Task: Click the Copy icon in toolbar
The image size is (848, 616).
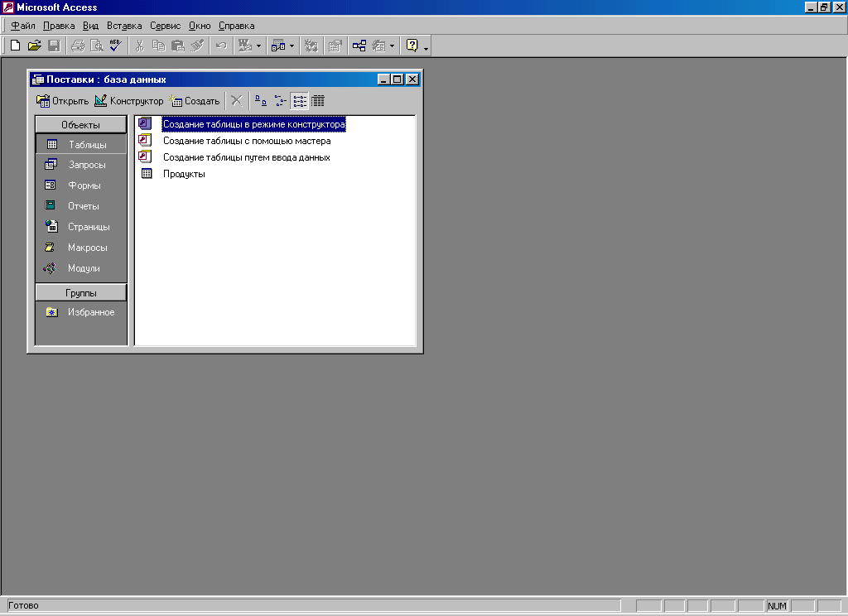Action: point(158,46)
